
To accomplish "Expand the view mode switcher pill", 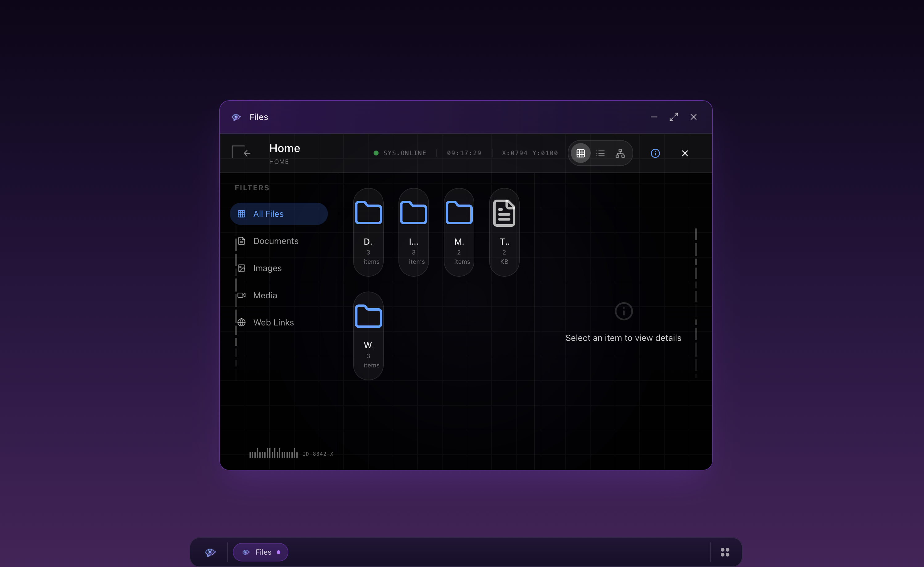I will pos(600,153).
